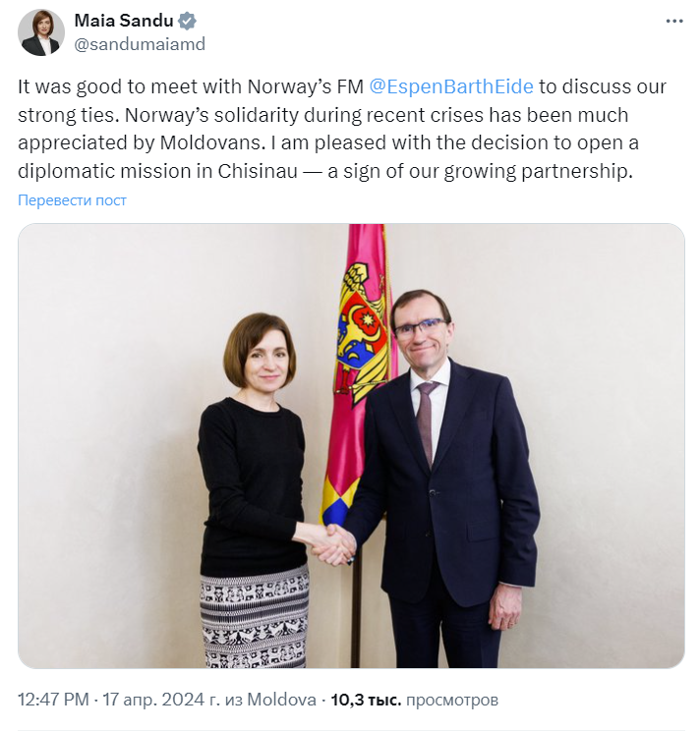Screen dimensions: 700x732
Task: Click Maia Sandu's profile avatar
Action: [x=41, y=32]
